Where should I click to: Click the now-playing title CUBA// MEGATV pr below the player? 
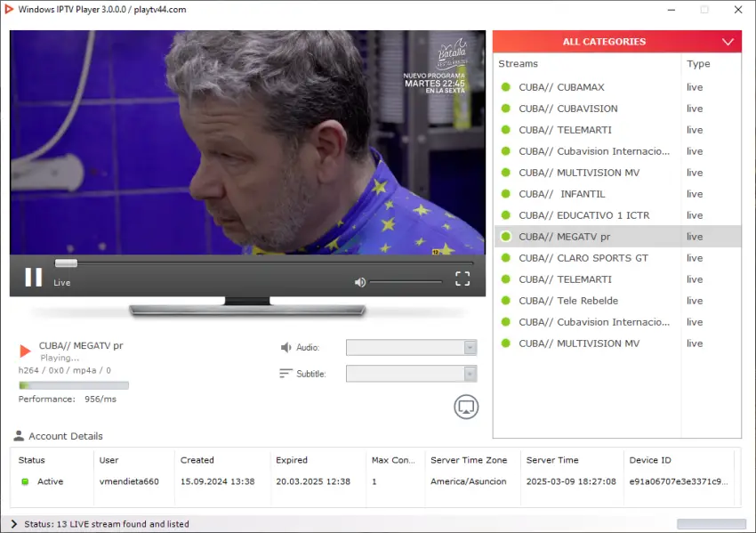coord(81,345)
